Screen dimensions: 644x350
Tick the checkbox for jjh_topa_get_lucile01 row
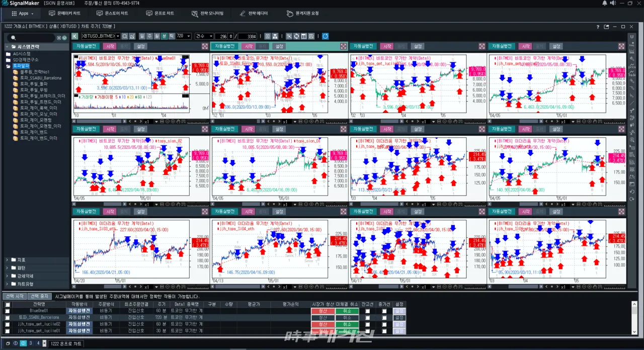coord(7,331)
